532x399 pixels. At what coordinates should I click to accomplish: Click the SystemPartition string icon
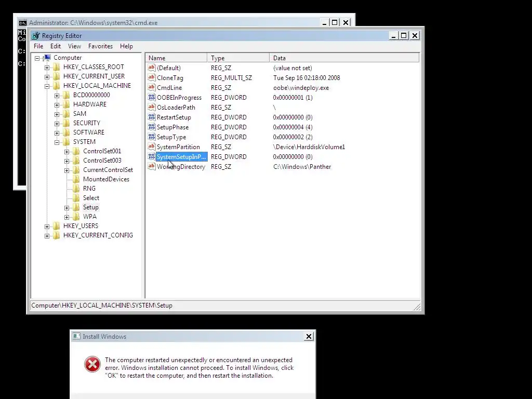coord(152,147)
